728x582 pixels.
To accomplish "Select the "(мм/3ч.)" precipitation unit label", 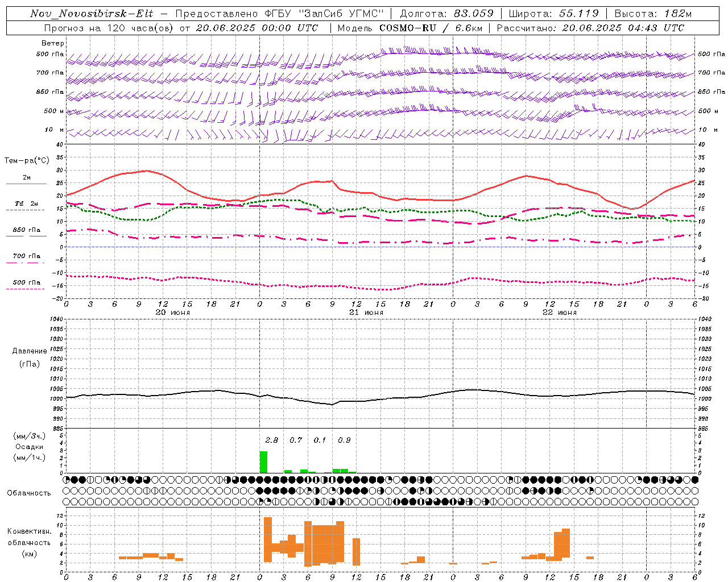I will coord(30,436).
